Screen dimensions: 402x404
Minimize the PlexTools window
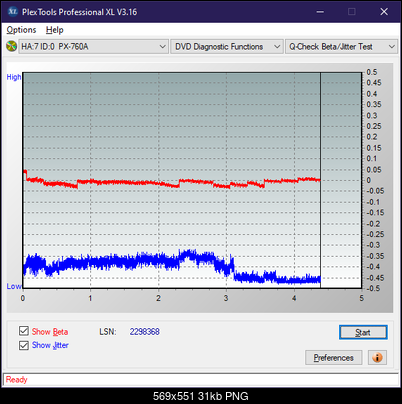320,12
